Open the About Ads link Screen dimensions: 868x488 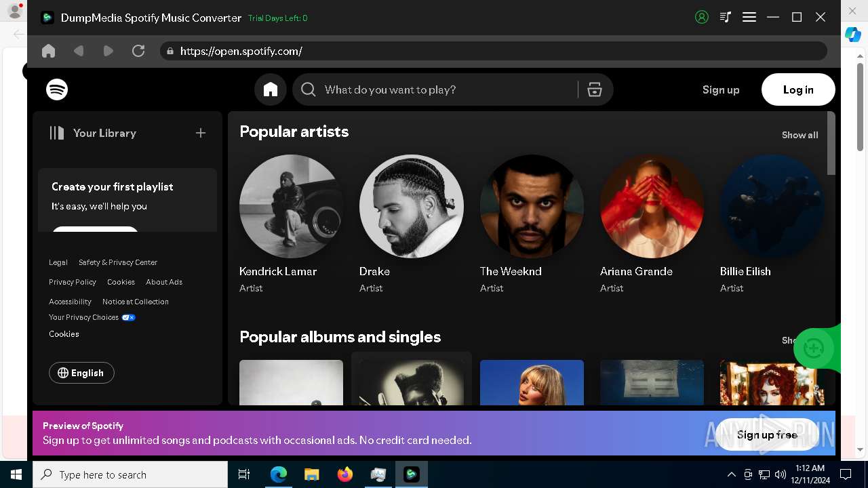click(164, 282)
